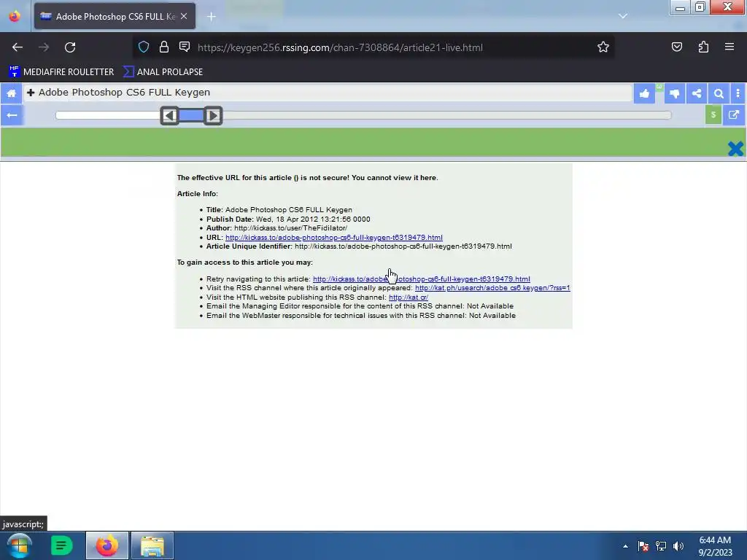
Task: Open the http://kat.cr/ website link
Action: click(409, 297)
